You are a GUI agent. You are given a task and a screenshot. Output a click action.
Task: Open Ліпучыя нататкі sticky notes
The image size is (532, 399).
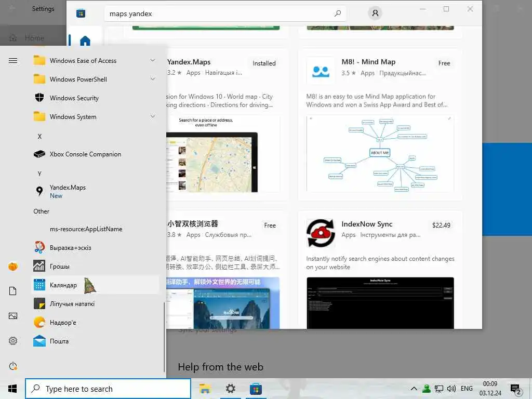(95, 303)
